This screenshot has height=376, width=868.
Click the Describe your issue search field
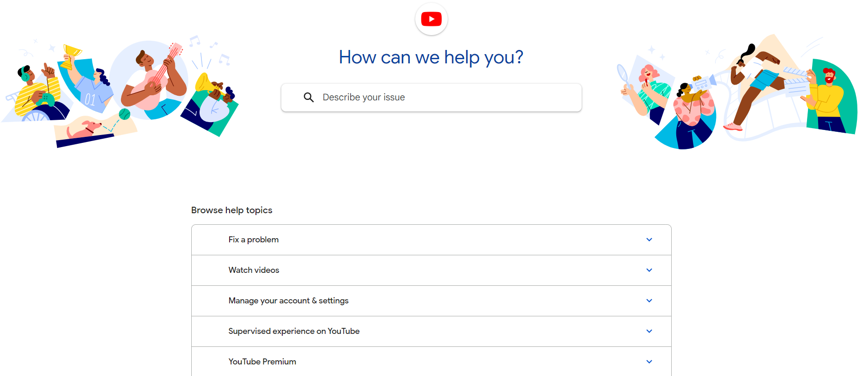pyautogui.click(x=431, y=97)
